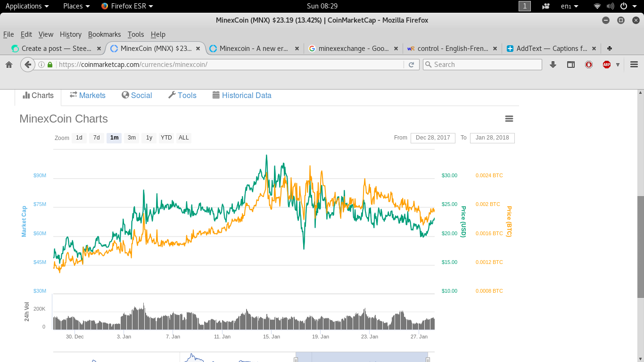644x362 pixels.
Task: Click the From date field Dec 28, 2017
Action: pos(433,138)
